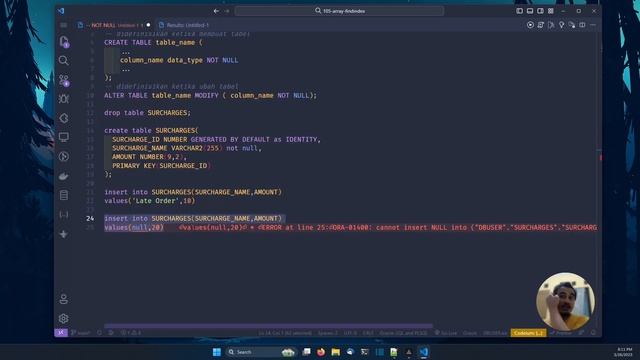
Task: Click the Oracle SQL language mode in status bar
Action: (403, 333)
